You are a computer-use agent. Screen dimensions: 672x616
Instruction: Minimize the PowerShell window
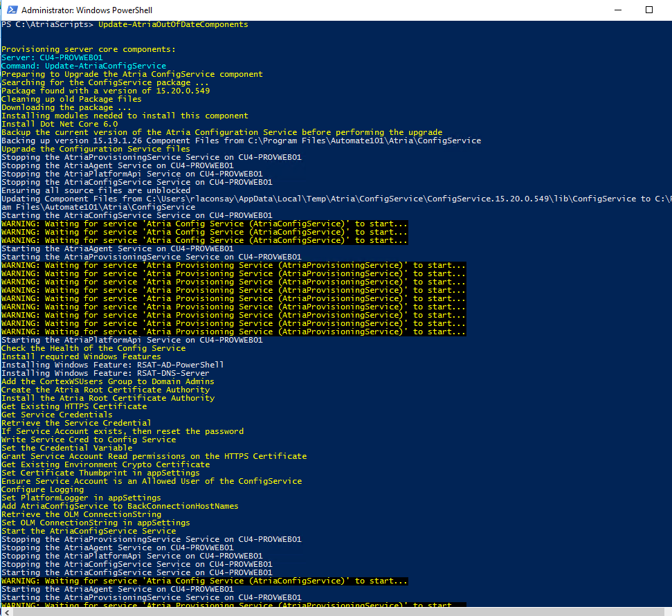point(616,10)
